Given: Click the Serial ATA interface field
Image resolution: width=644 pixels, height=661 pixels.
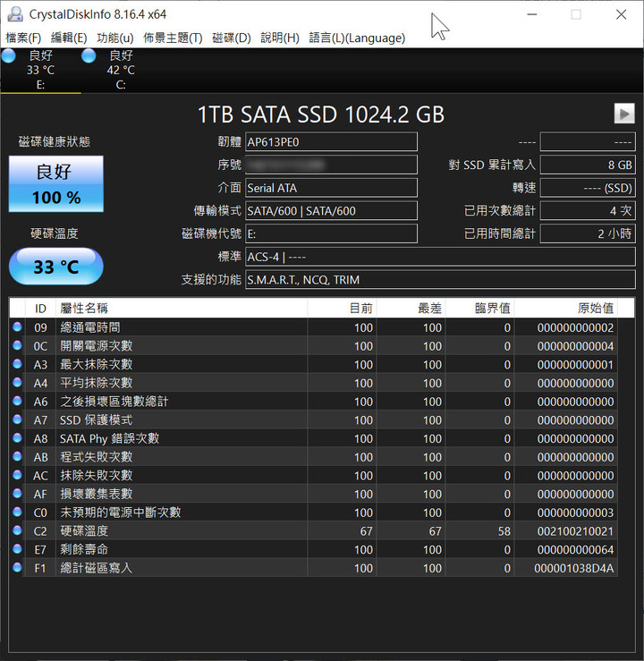Looking at the screenshot, I should [331, 188].
